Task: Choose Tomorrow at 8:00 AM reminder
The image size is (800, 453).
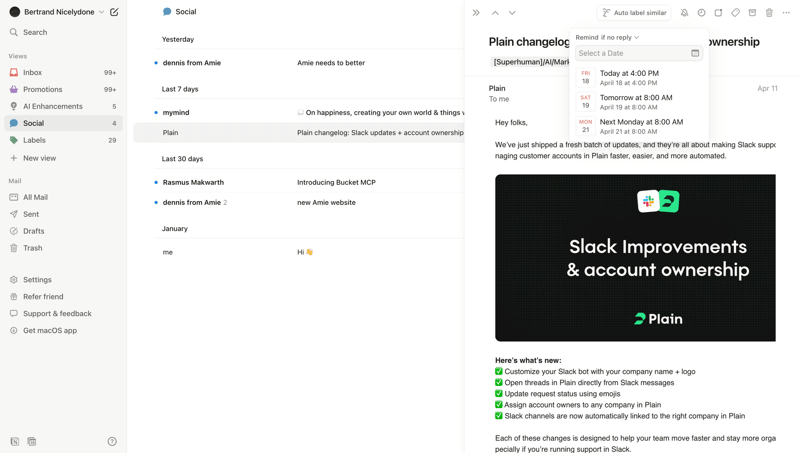Action: tap(639, 102)
